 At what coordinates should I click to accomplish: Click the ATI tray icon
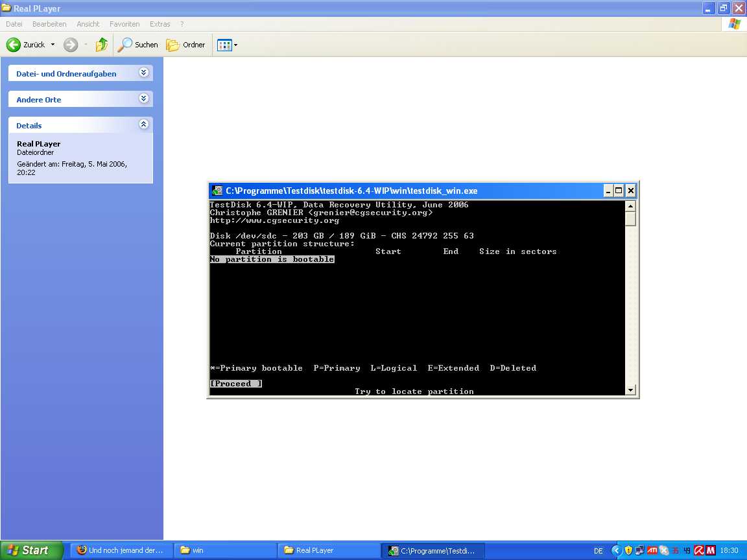652,551
